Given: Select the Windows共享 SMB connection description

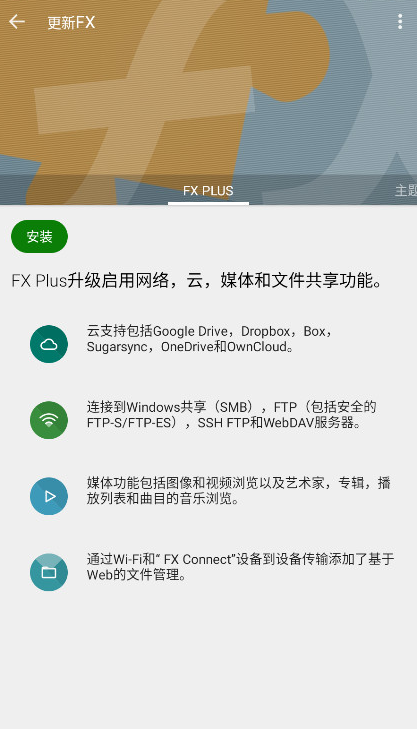Looking at the screenshot, I should click(232, 415).
